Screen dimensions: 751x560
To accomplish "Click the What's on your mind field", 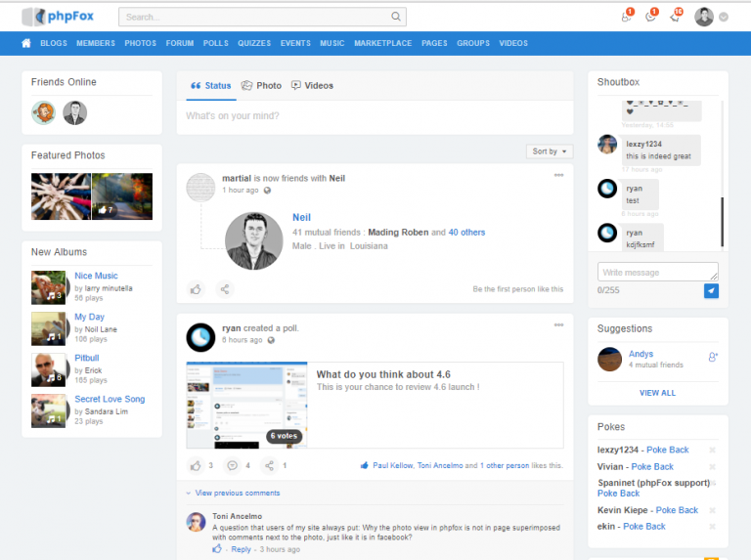I will [372, 116].
